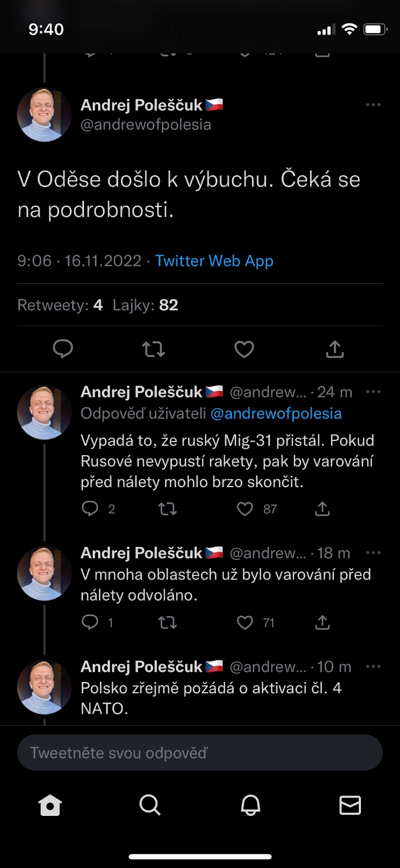
Task: Open the @andrewofpolesia mention link in reply
Action: pyautogui.click(x=276, y=414)
